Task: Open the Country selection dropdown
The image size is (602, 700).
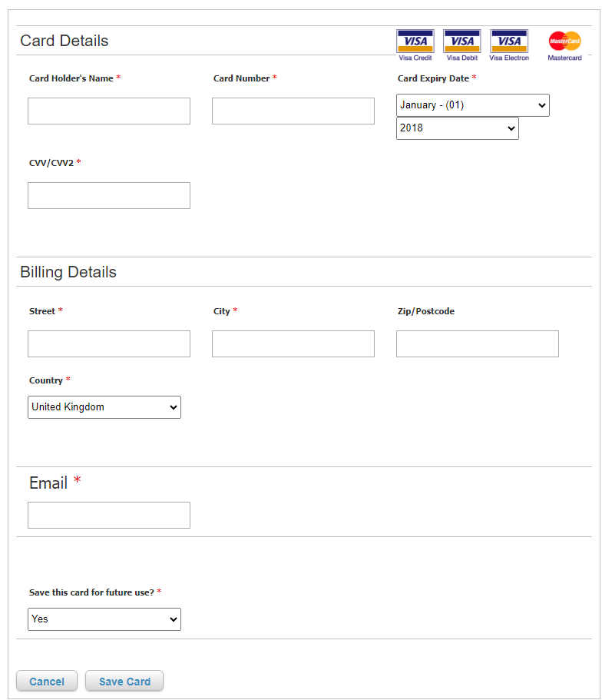Action: tap(104, 406)
